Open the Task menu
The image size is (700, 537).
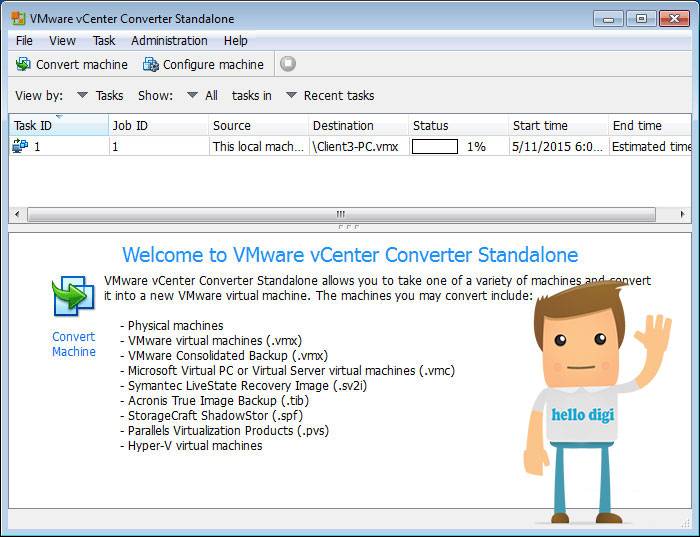[x=104, y=41]
